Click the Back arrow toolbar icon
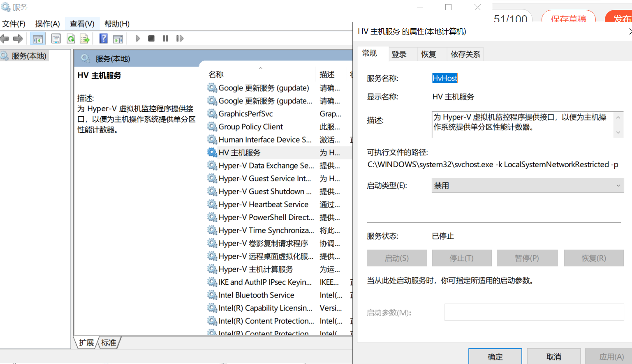Image resolution: width=632 pixels, height=364 pixels. 5,39
